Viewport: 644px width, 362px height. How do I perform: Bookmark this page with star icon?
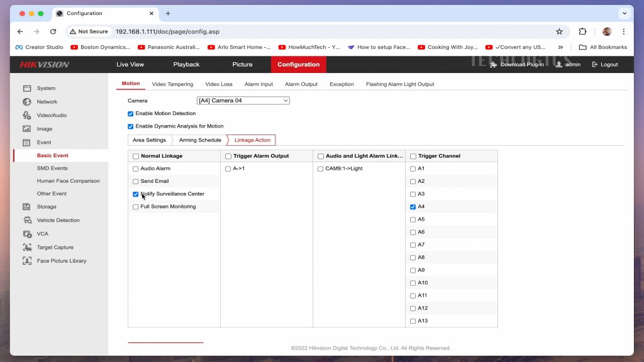coord(559,31)
